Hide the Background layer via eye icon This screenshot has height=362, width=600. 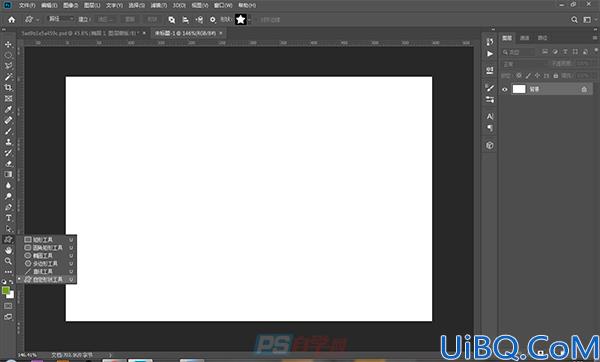[x=505, y=89]
